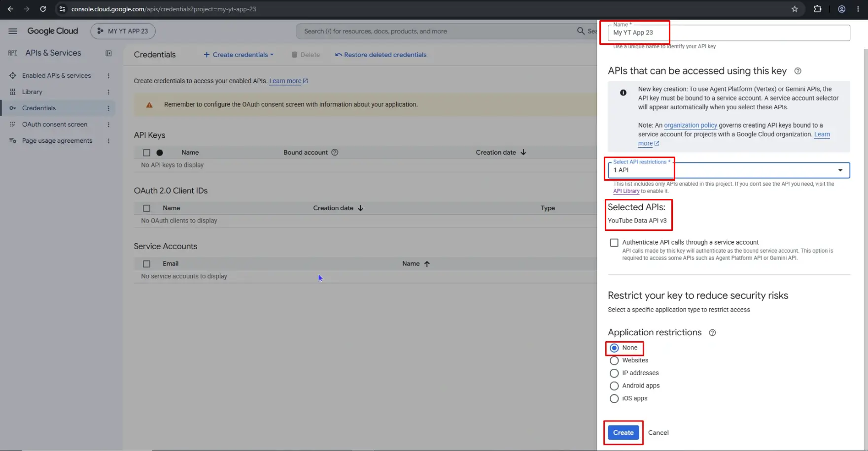Open more options for Page usage agreements

(x=108, y=141)
